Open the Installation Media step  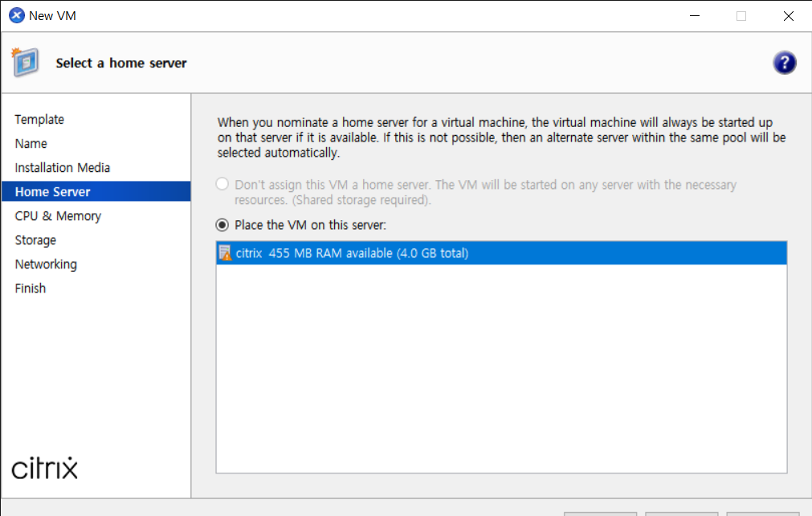point(63,167)
